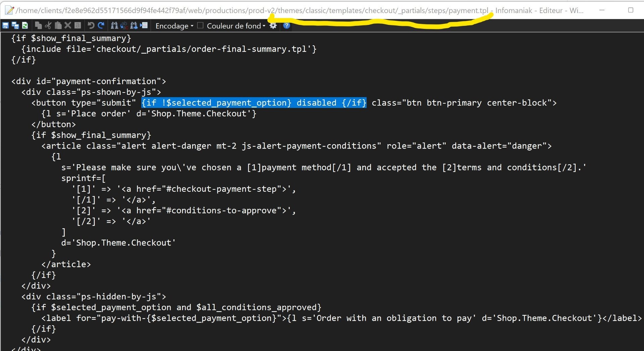The height and width of the screenshot is (351, 644).
Task: Open the Find and Replace icon
Action: click(124, 25)
